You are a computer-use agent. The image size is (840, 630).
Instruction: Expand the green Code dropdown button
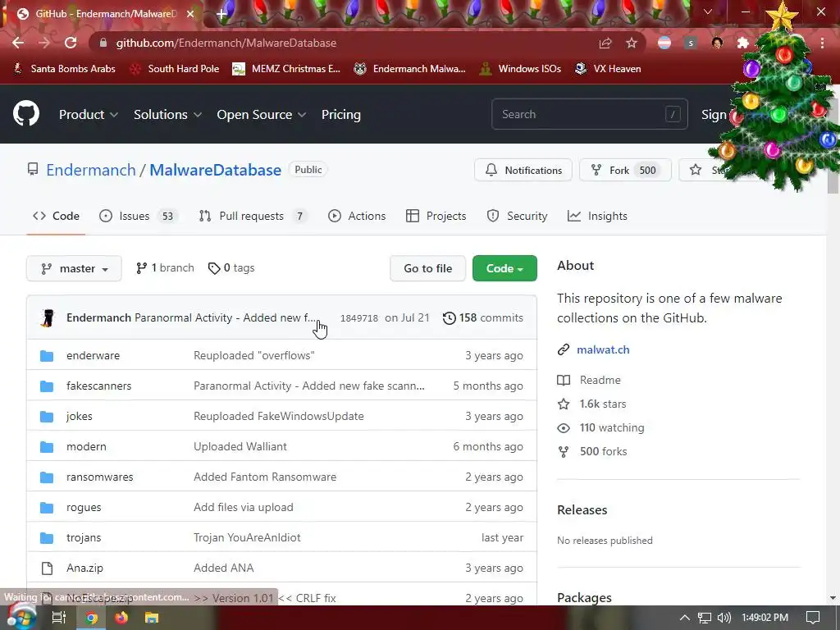coord(504,268)
